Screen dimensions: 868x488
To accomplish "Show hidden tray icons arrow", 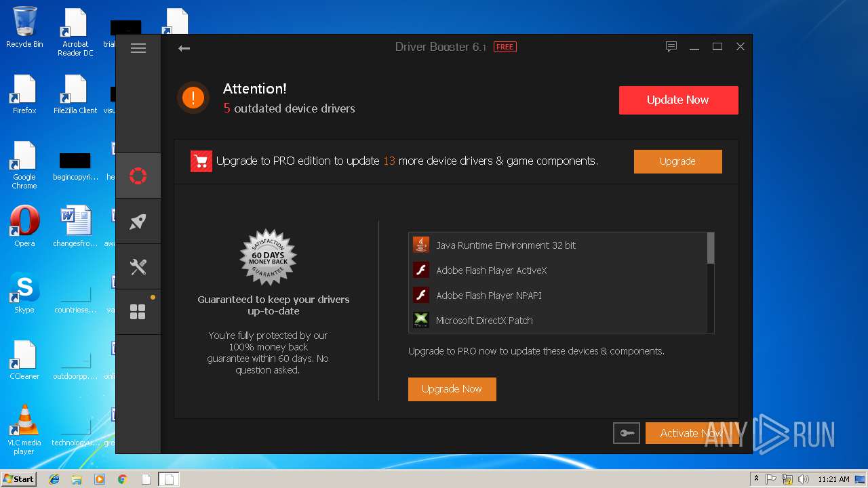I will 756,479.
